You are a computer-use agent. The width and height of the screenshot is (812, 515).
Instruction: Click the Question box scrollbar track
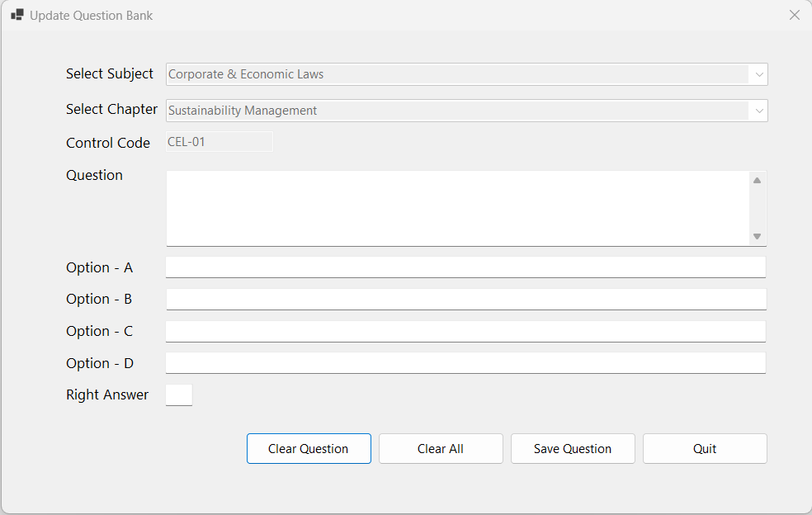[757, 208]
